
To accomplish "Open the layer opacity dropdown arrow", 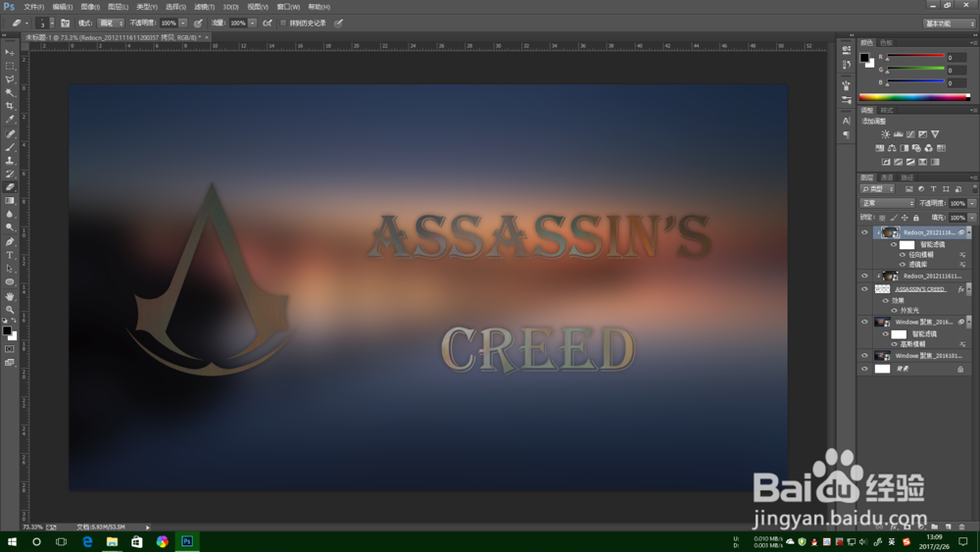I will click(x=972, y=203).
